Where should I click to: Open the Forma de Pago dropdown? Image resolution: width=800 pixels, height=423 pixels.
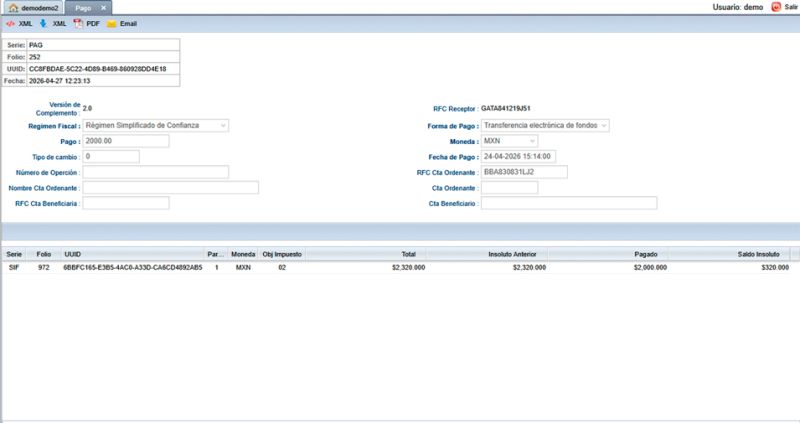[x=603, y=125]
